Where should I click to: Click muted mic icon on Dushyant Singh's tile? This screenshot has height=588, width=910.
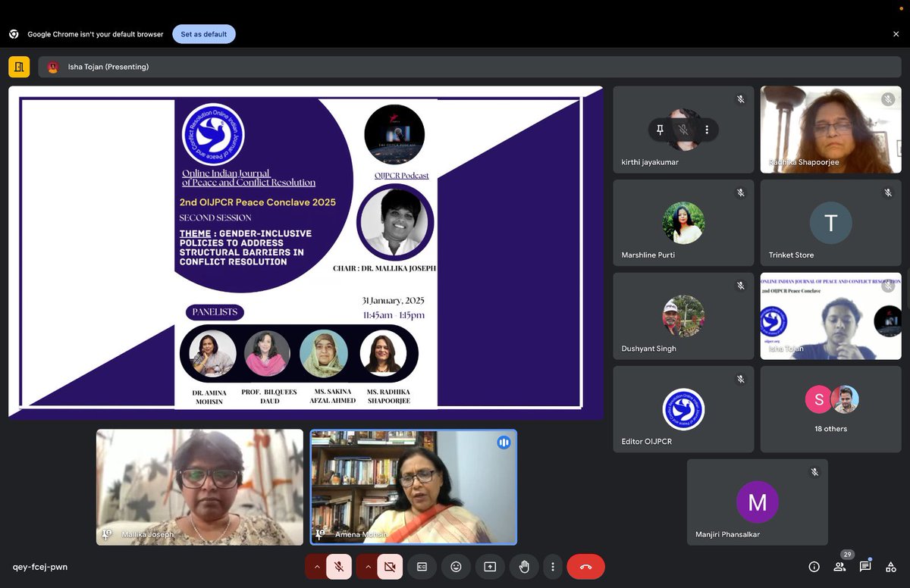coord(741,286)
